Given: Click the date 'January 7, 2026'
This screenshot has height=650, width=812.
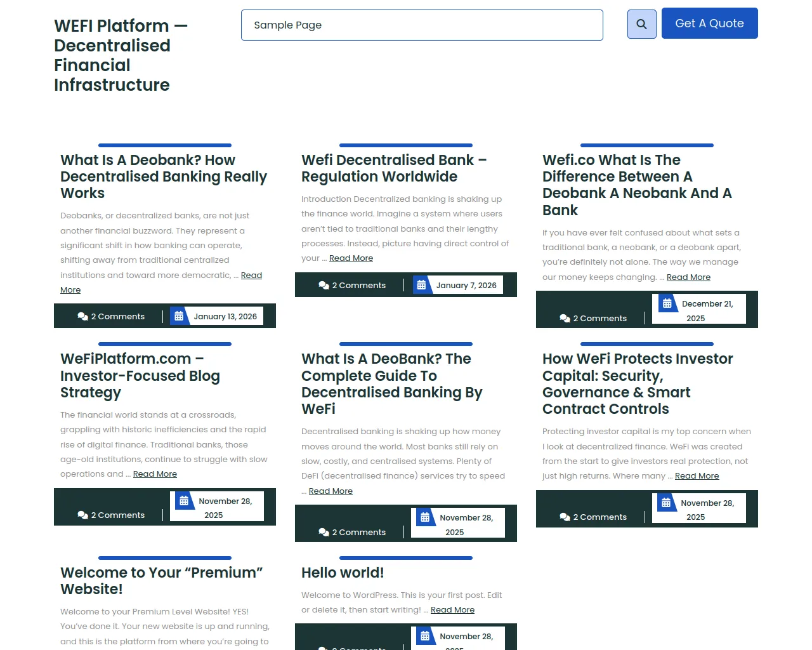Looking at the screenshot, I should 466,285.
